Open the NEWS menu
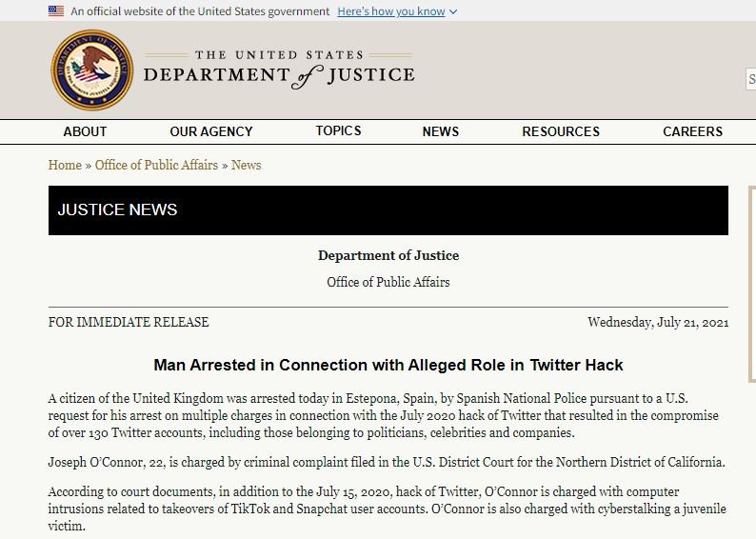The image size is (756, 539). click(441, 131)
